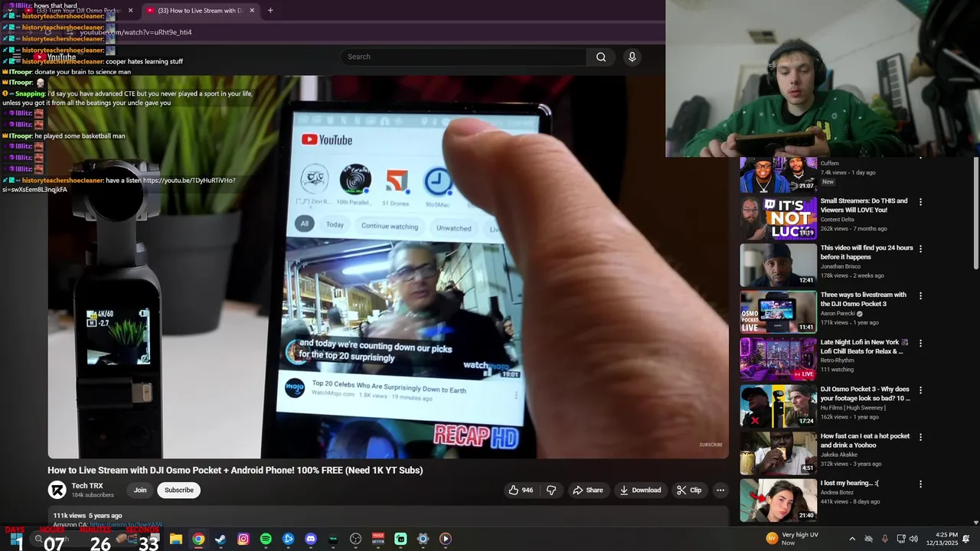This screenshot has height=551, width=980.
Task: Close the How to Live Stream tab
Action: coord(252,11)
